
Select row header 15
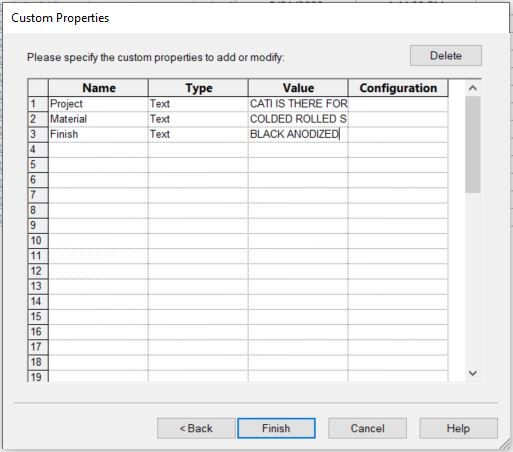click(x=38, y=317)
